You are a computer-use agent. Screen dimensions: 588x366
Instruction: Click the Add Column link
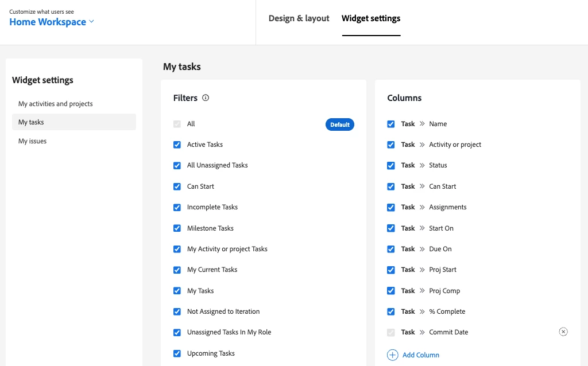[x=421, y=355]
